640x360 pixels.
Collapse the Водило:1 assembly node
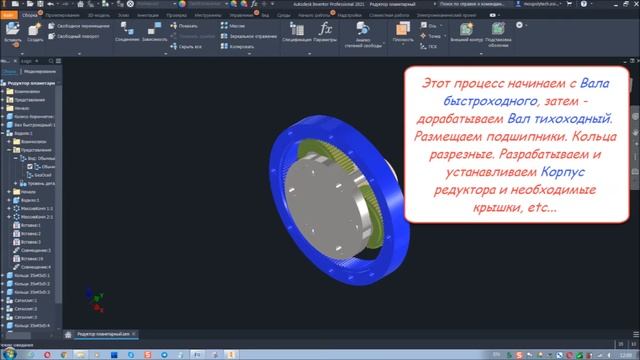3,133
